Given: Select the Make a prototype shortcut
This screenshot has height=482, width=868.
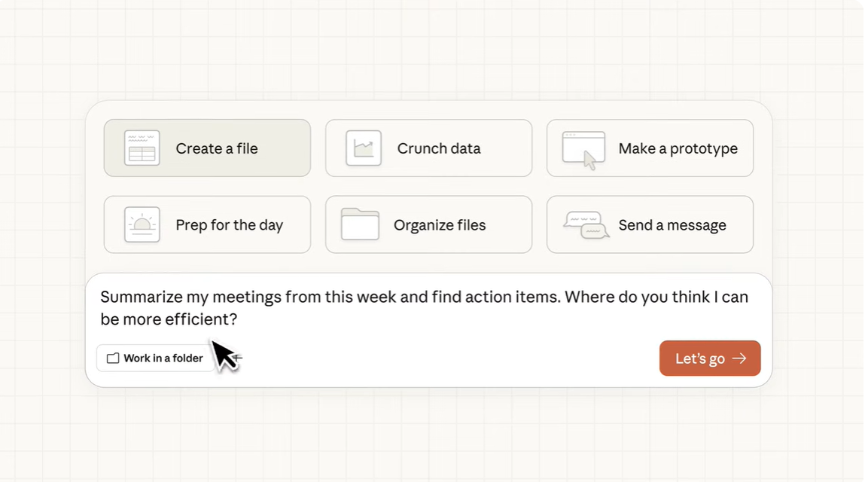Looking at the screenshot, I should [x=650, y=148].
